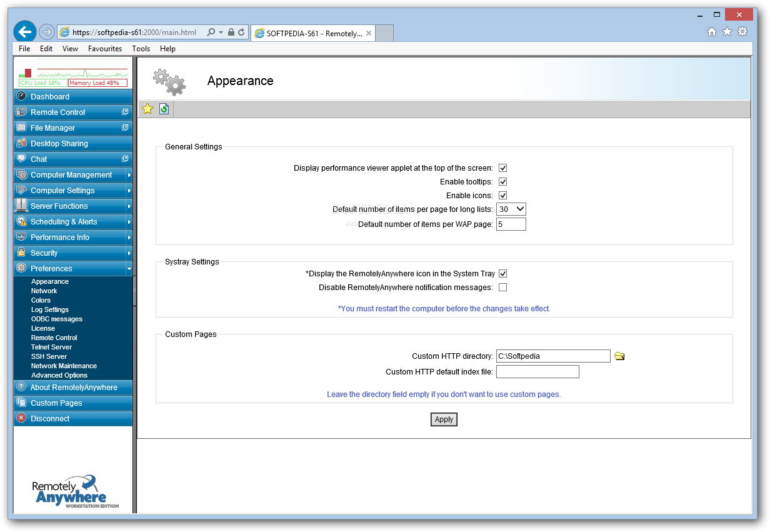This screenshot has height=532, width=770.
Task: Click Custom HTTP directory input field
Action: coord(553,356)
